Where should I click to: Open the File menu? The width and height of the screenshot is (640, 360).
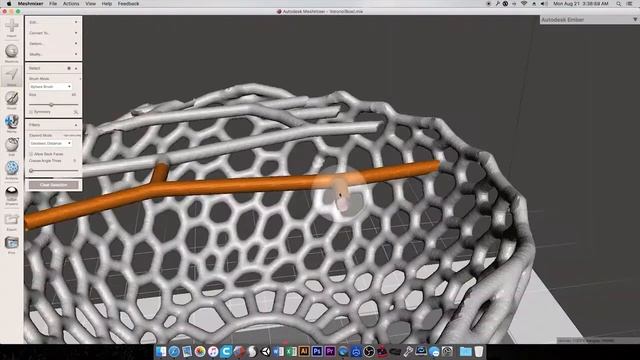click(x=53, y=4)
